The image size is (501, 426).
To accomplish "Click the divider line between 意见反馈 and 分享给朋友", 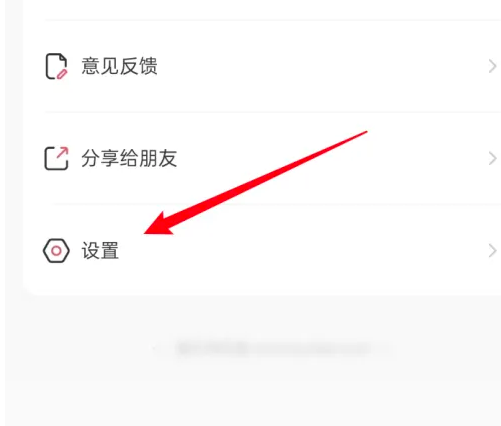I will coord(273,112).
